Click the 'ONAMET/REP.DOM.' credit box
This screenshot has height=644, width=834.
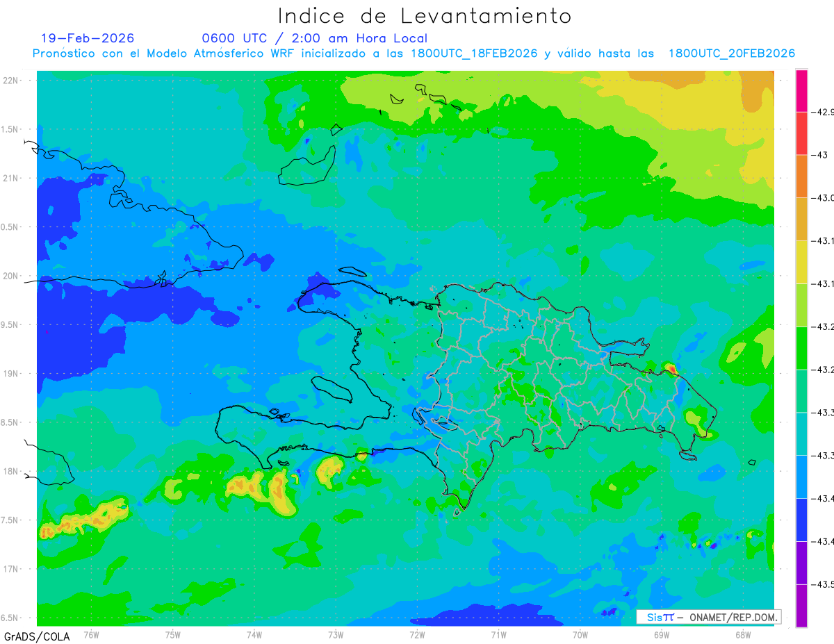click(708, 617)
